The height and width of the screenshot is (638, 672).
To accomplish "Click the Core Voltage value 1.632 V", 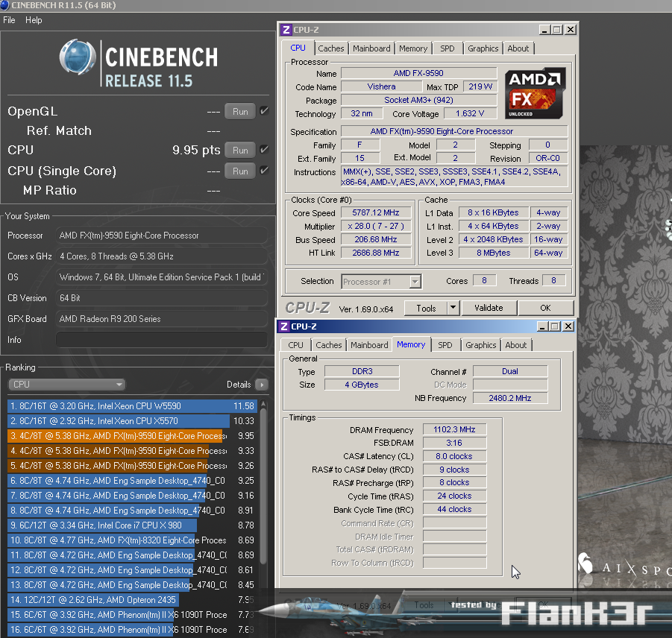I will click(x=470, y=113).
